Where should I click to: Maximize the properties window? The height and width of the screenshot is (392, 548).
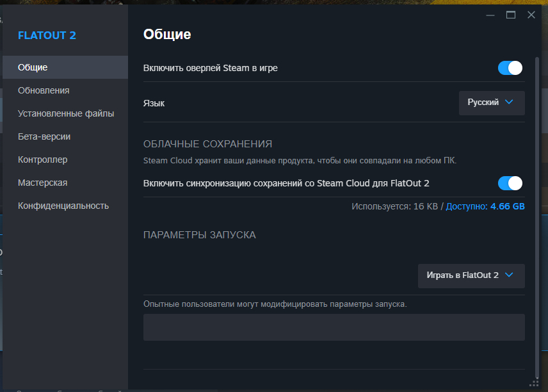point(511,15)
